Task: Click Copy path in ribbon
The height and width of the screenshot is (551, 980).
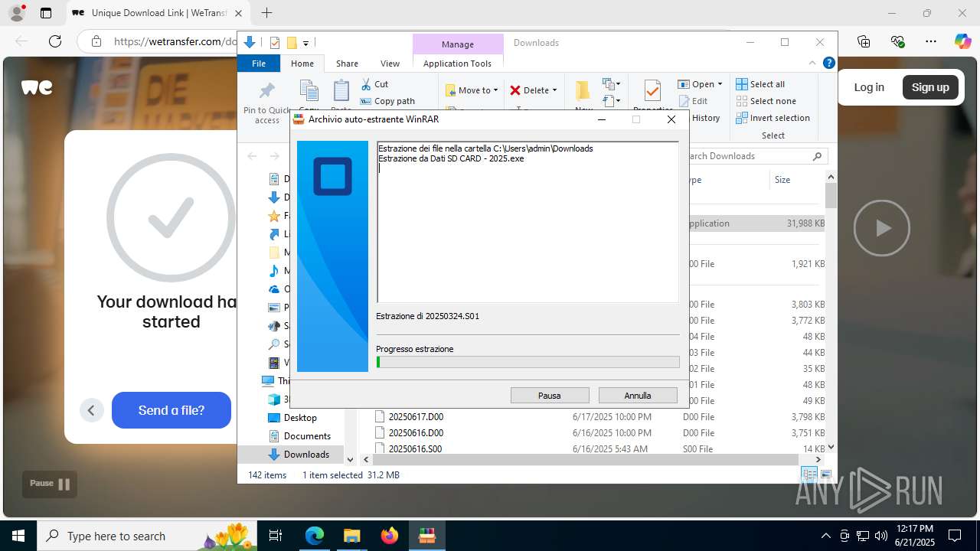Action: [387, 101]
